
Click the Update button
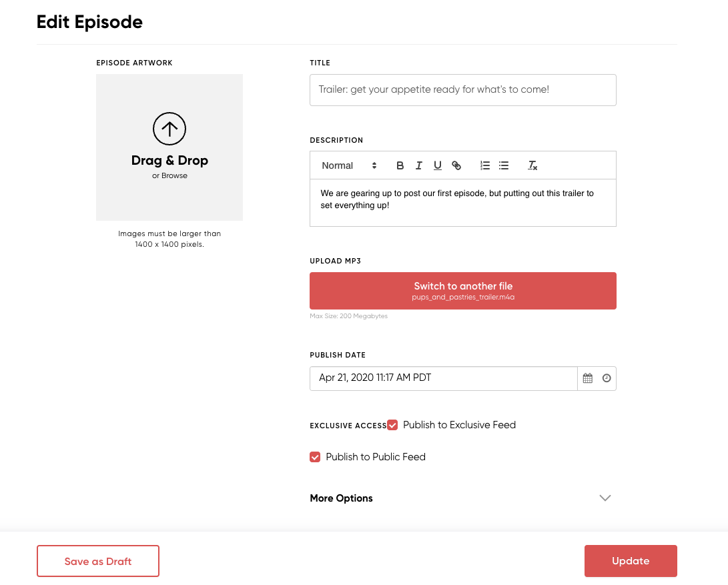[631, 560]
